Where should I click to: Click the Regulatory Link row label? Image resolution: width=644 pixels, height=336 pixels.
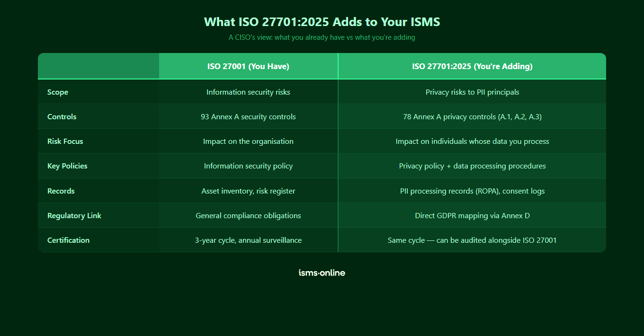click(x=74, y=215)
